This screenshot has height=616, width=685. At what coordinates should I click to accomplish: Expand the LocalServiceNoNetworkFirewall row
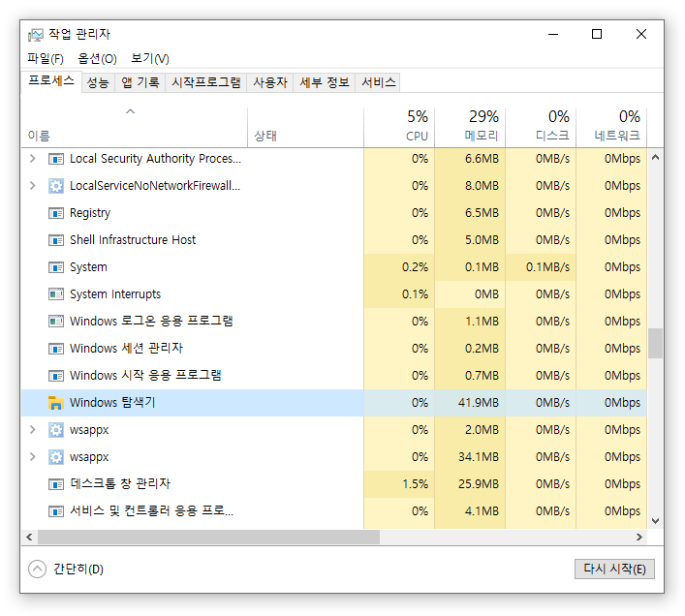click(32, 186)
